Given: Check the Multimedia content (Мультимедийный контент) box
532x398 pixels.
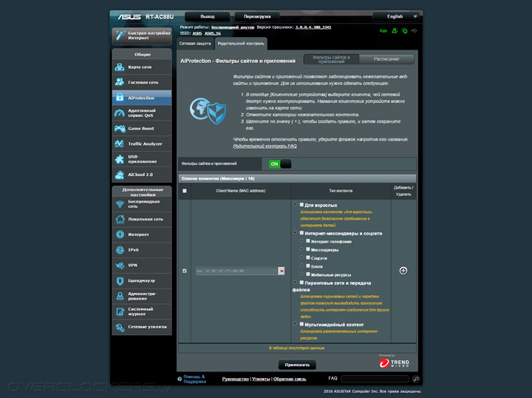Looking at the screenshot, I should click(x=301, y=324).
